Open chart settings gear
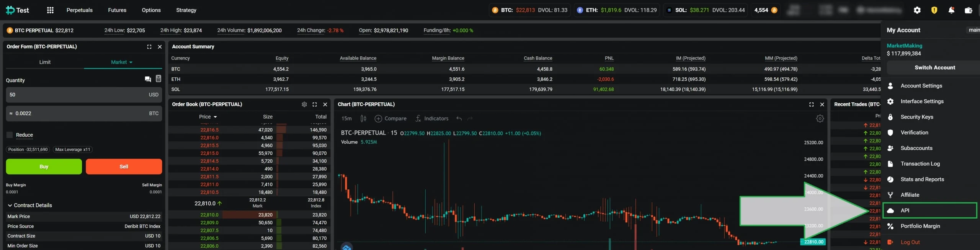This screenshot has height=250, width=980. click(820, 118)
